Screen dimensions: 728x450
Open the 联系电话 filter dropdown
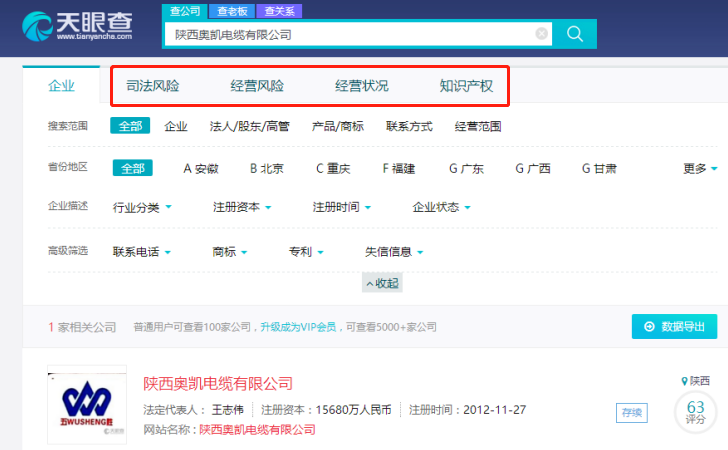[x=142, y=252]
